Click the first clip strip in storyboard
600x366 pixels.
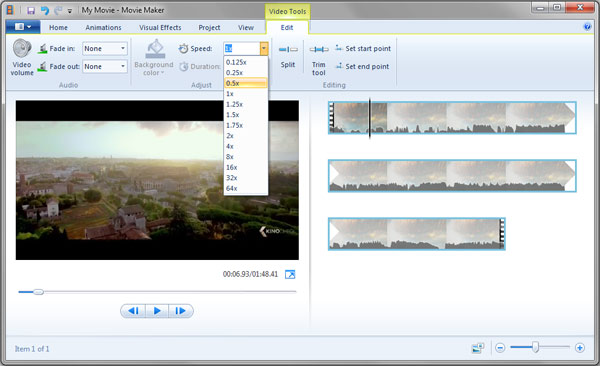click(x=452, y=118)
